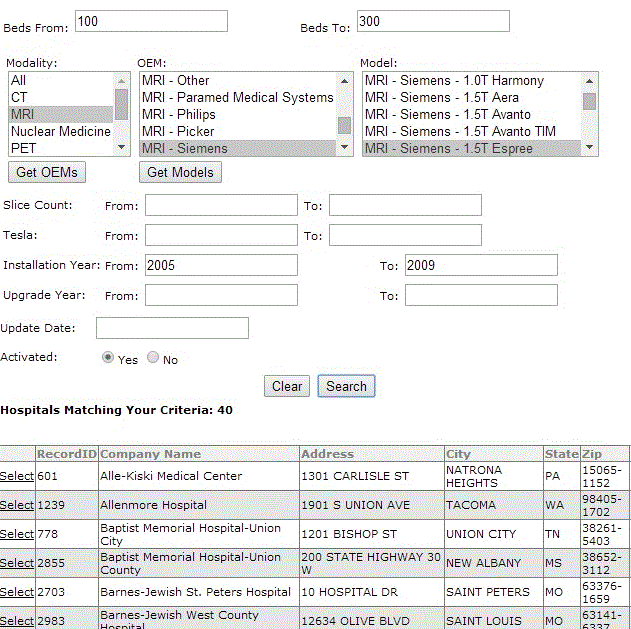The width and height of the screenshot is (631, 629).
Task: Choose CT in the Modality list
Action: click(61, 97)
